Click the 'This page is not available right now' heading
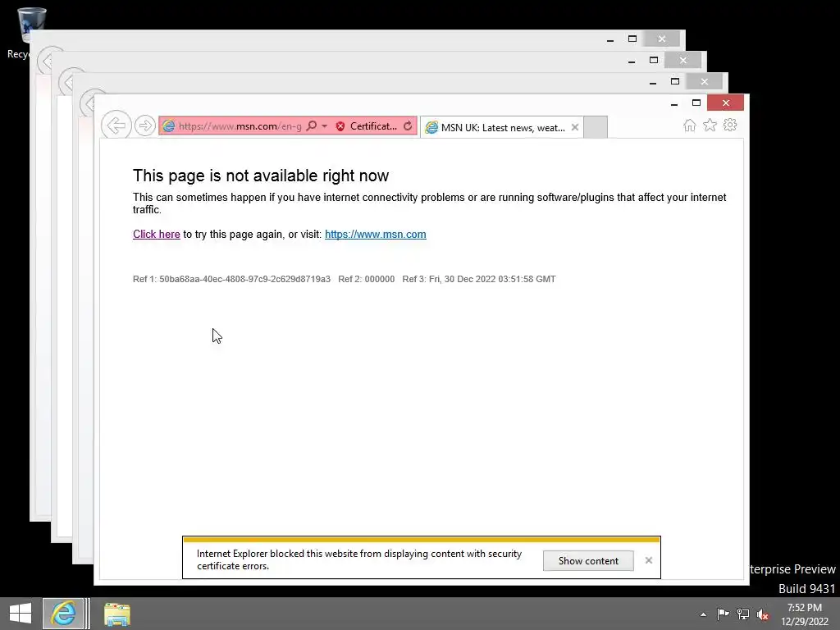 click(x=261, y=176)
